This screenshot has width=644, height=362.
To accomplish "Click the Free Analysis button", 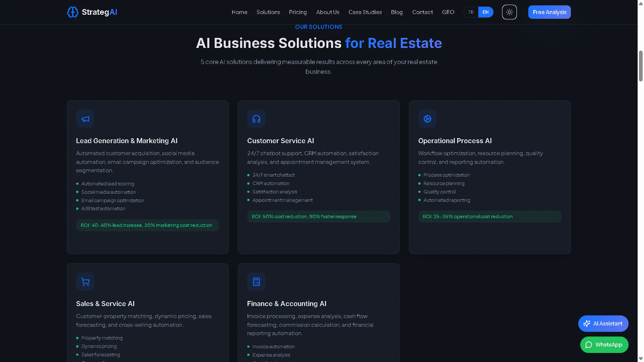I will (x=549, y=12).
